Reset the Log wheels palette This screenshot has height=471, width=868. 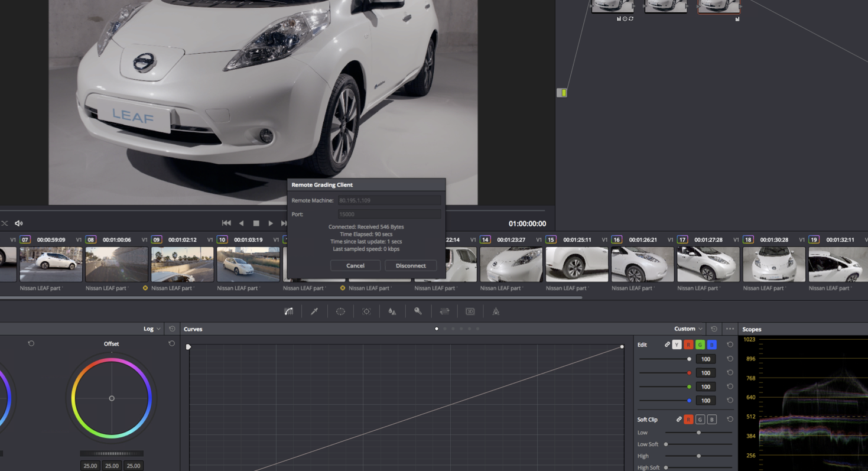coord(172,329)
